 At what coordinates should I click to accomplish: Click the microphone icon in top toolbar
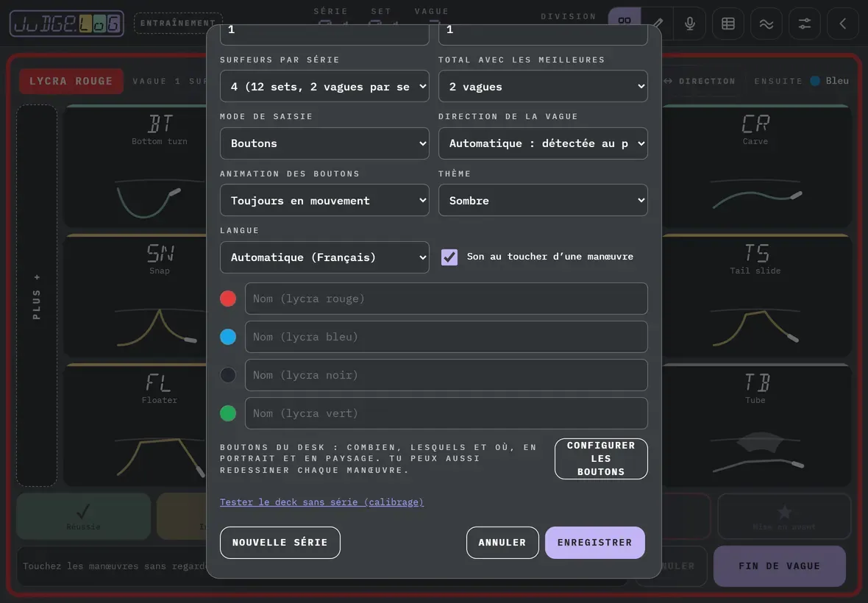pos(689,24)
